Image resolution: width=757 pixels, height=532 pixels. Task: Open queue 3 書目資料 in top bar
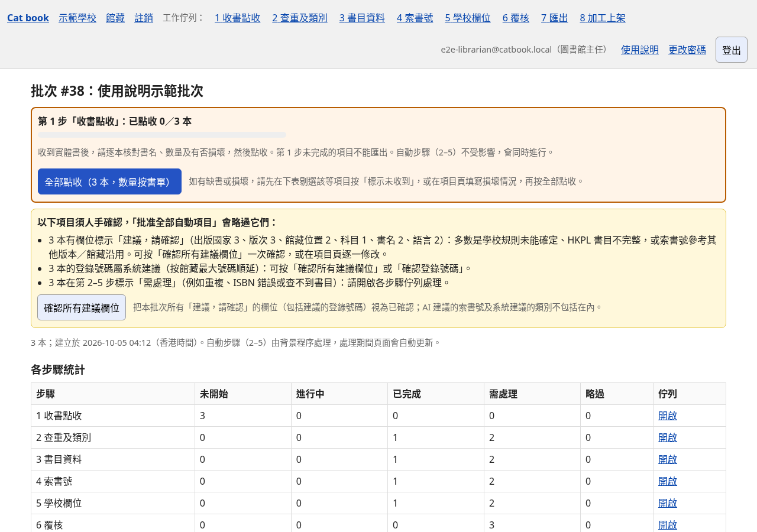click(362, 18)
